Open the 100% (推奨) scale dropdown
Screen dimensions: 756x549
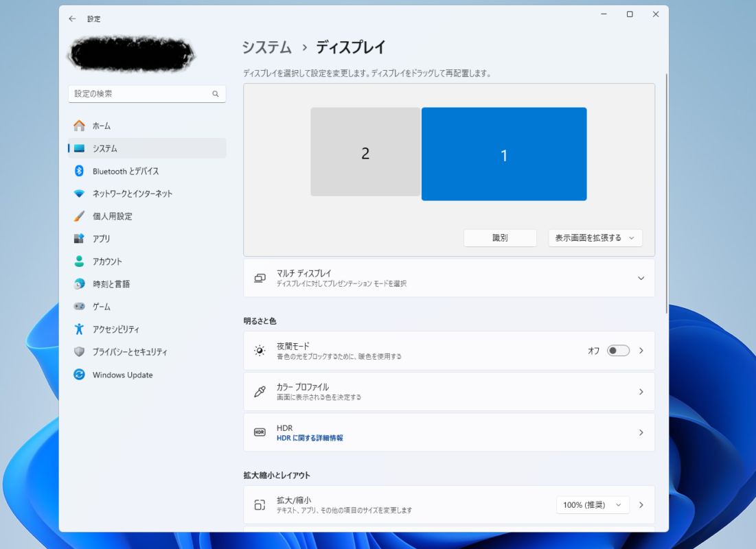(593, 505)
